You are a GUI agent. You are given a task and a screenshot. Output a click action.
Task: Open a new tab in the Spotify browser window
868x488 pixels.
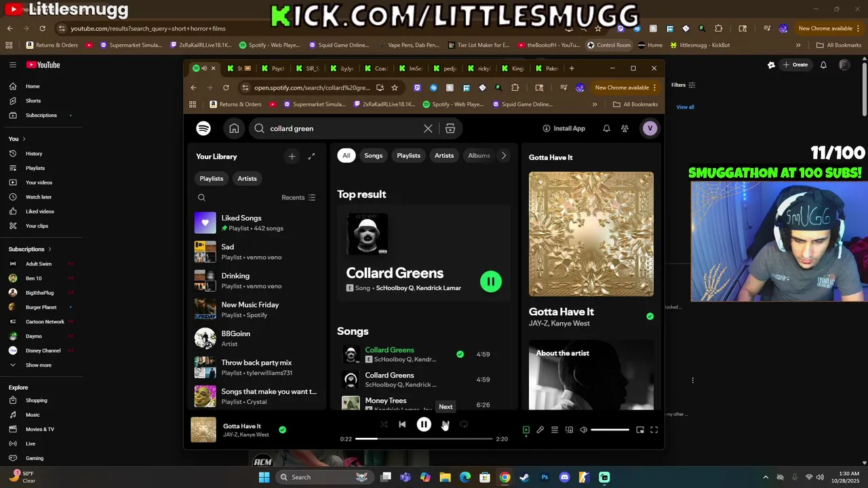(572, 68)
